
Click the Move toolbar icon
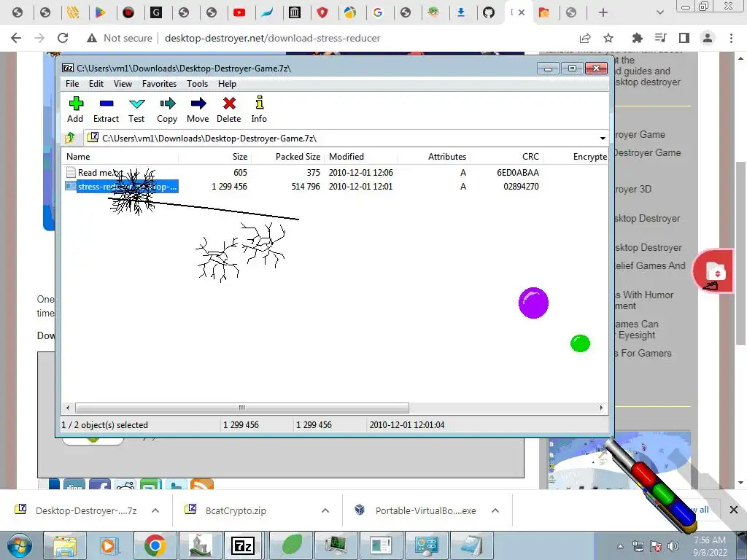(198, 109)
